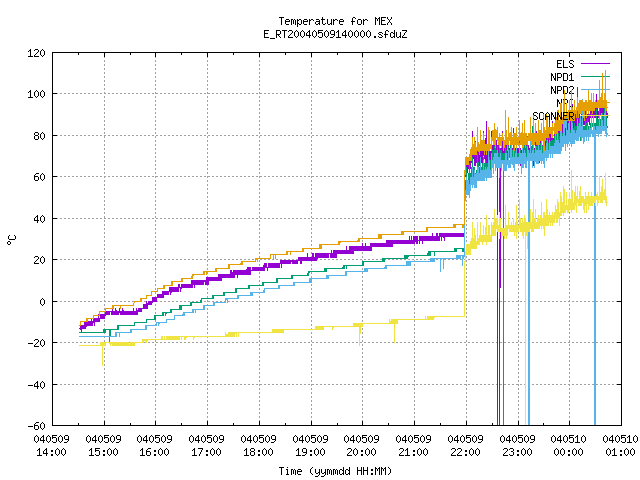
Task: Click the 040510 date above 00:00
Action: 568,439
